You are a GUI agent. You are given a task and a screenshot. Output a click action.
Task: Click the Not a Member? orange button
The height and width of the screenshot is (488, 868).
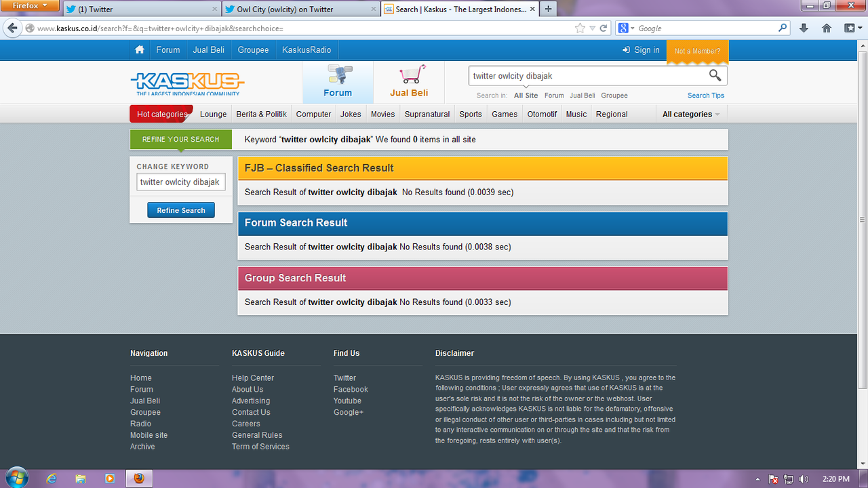click(698, 52)
